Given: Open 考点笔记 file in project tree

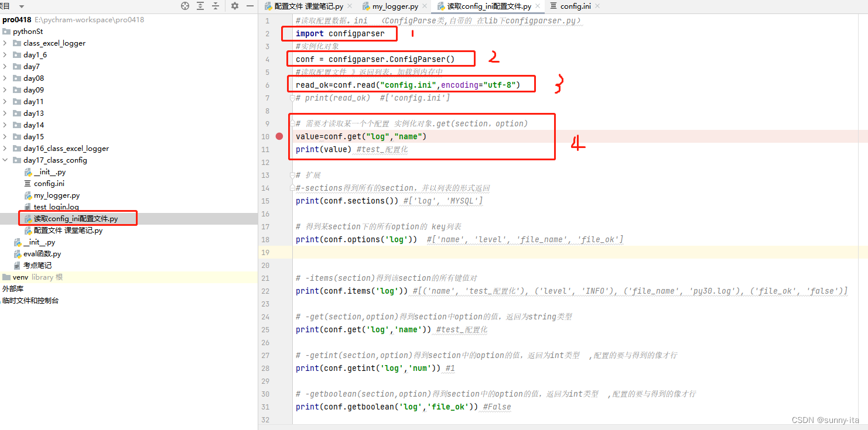Looking at the screenshot, I should (x=37, y=266).
